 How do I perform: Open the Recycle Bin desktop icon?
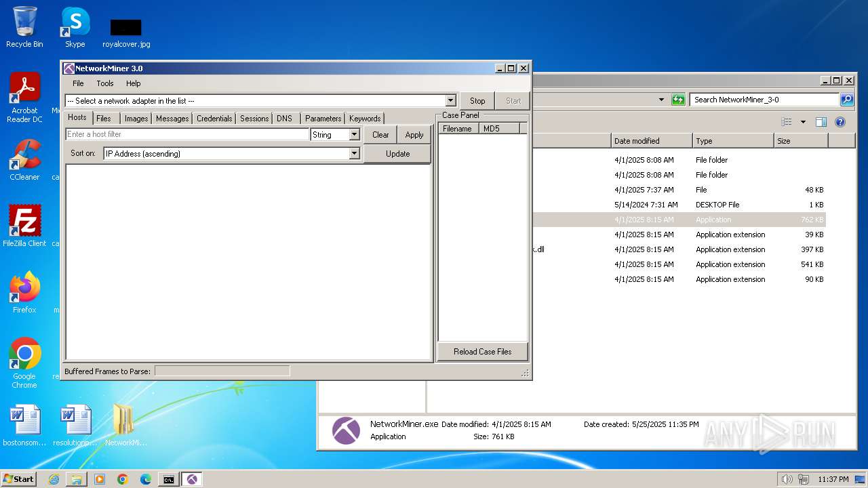point(24,27)
